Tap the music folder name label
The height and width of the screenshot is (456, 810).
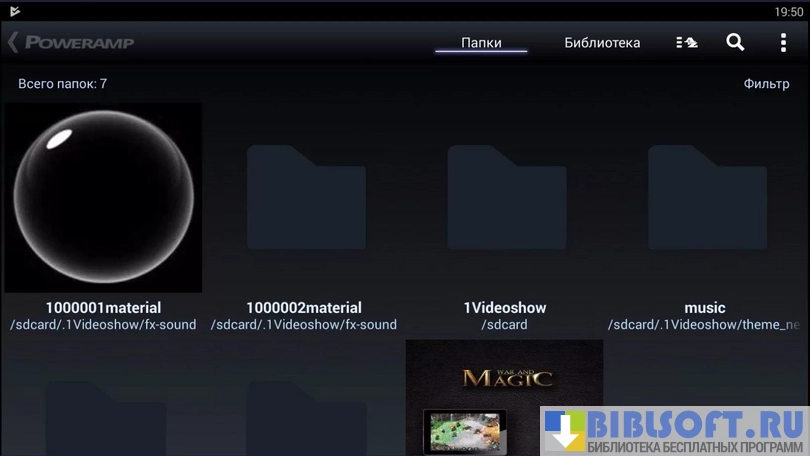pyautogui.click(x=705, y=308)
